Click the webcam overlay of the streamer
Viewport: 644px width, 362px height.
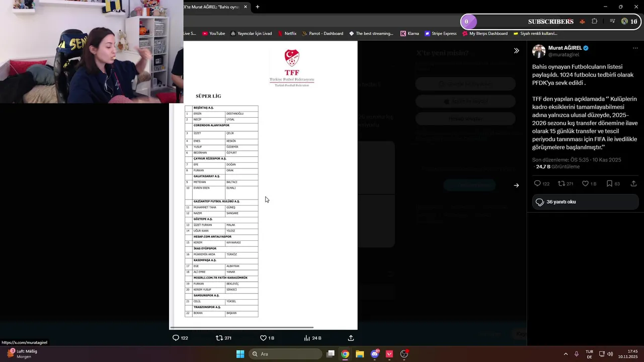tap(92, 51)
